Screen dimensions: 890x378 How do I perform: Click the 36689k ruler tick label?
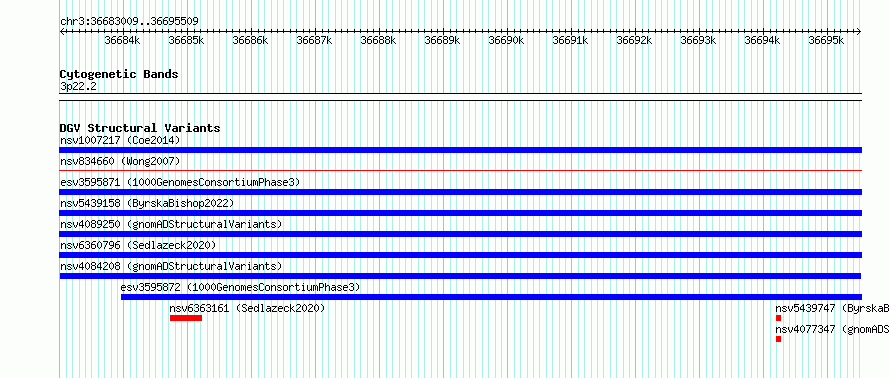pos(443,40)
